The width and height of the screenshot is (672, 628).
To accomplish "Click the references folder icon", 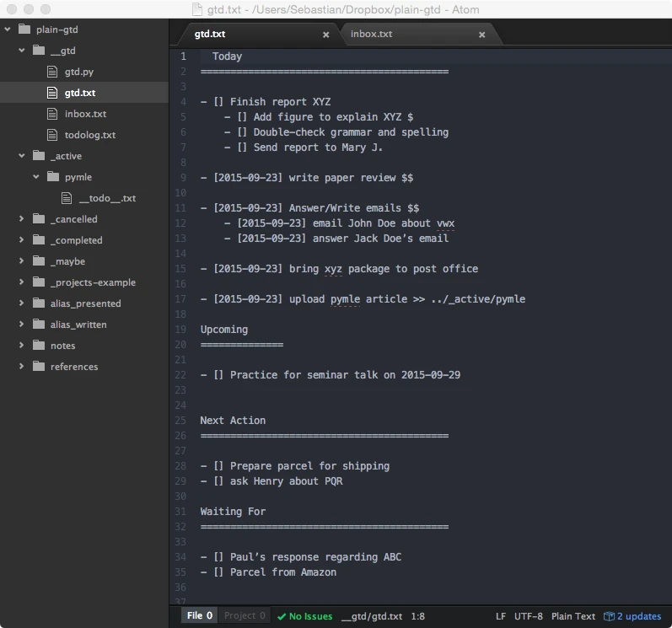I will click(39, 366).
